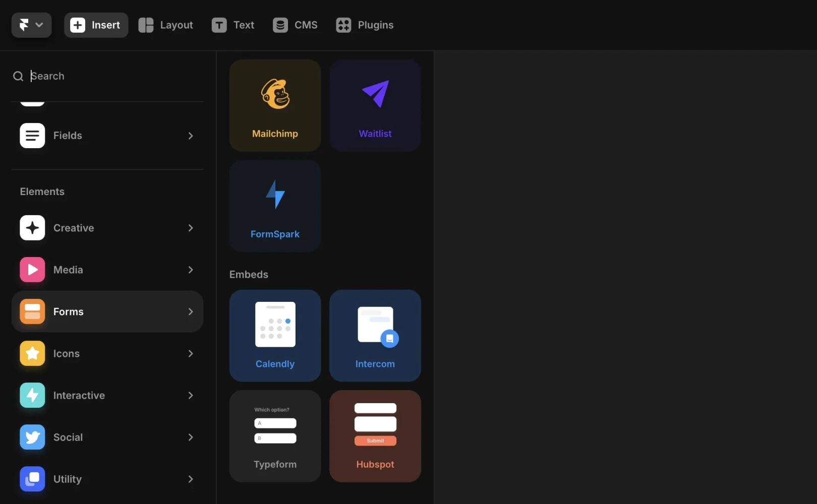Open the Plugins menu label
The height and width of the screenshot is (504, 817).
click(376, 25)
